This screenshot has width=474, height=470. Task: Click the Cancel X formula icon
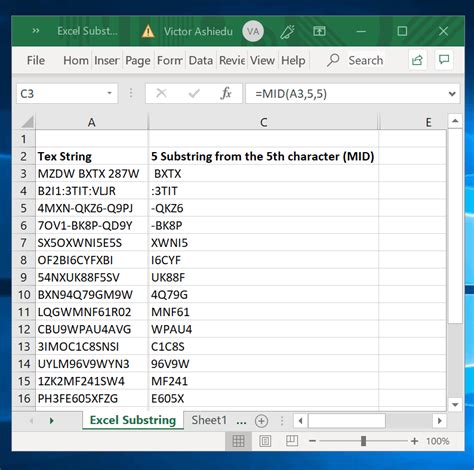[161, 93]
